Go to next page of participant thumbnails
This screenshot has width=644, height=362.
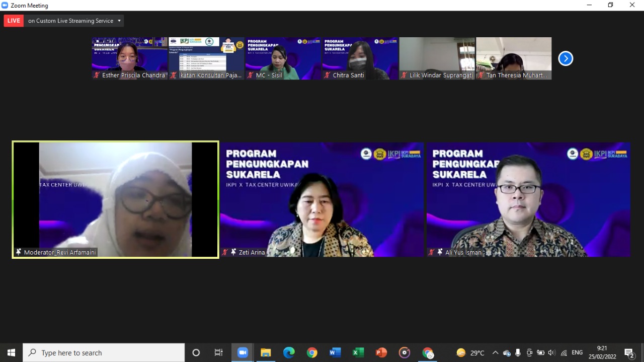pyautogui.click(x=566, y=59)
